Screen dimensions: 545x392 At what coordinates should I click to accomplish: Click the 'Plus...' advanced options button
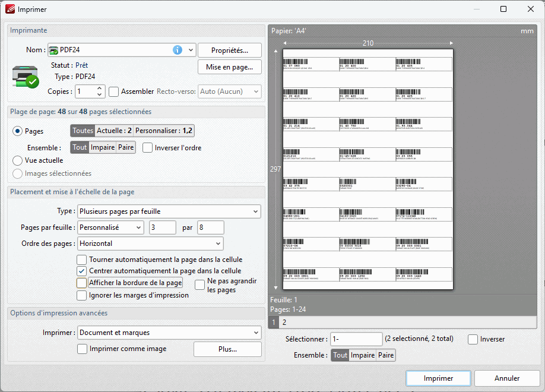[x=227, y=349]
